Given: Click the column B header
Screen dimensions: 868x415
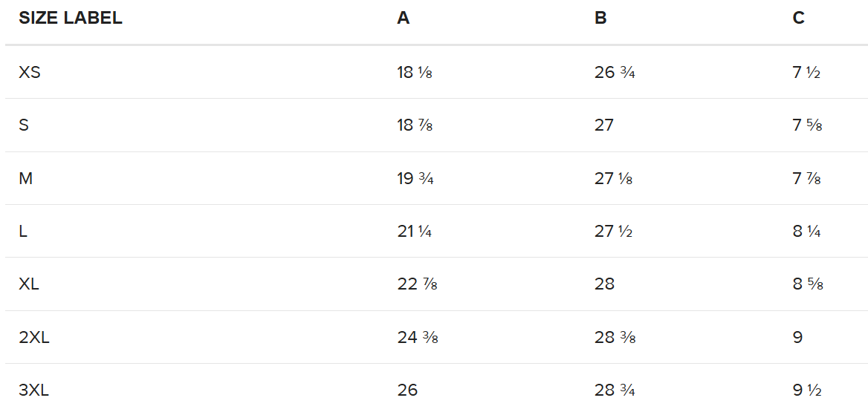Looking at the screenshot, I should click(x=600, y=19).
